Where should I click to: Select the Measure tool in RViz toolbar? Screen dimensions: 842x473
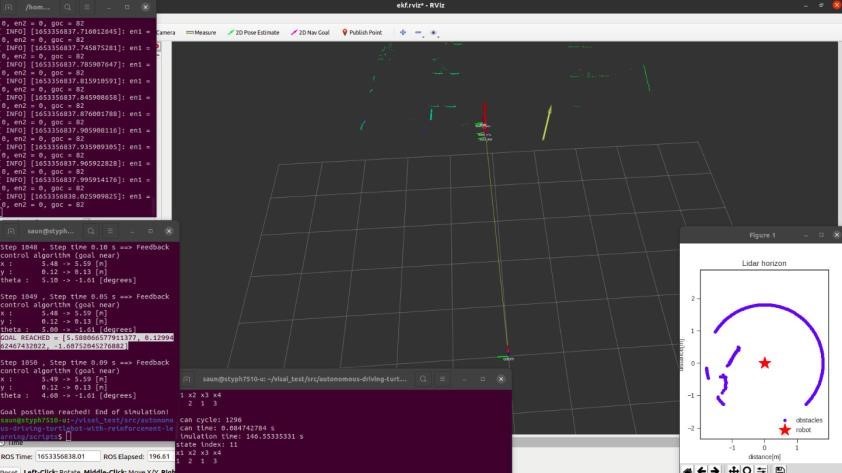pyautogui.click(x=200, y=32)
